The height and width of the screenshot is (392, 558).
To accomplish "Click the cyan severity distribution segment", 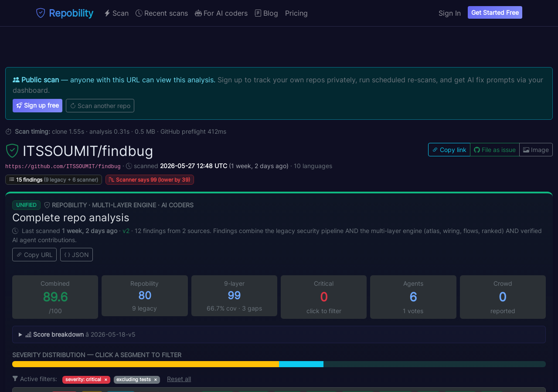I will [301, 364].
